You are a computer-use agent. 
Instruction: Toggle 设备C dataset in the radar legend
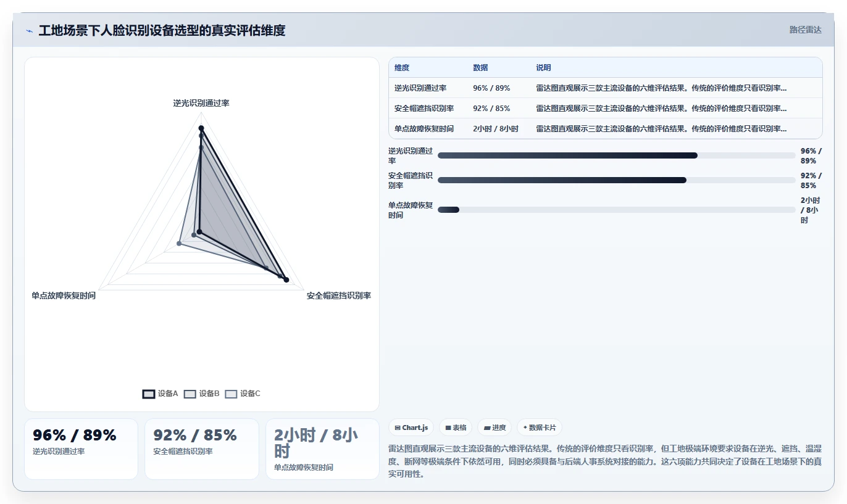[243, 394]
